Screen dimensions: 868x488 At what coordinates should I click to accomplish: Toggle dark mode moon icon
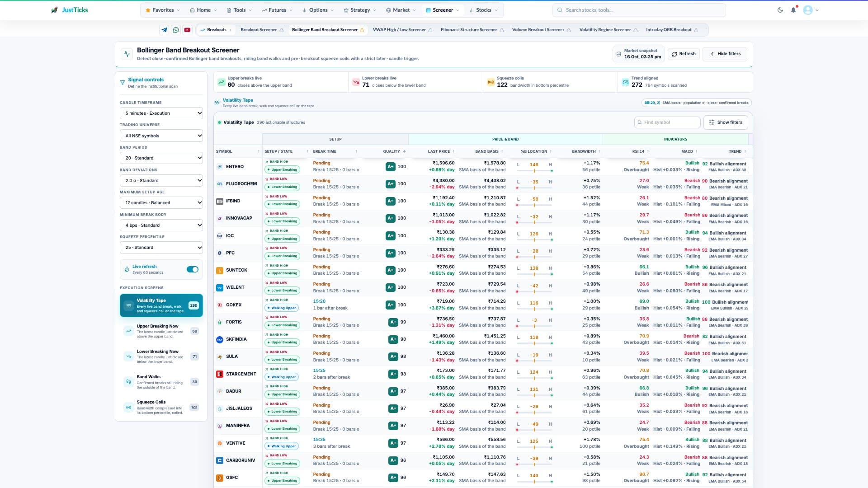coord(780,10)
